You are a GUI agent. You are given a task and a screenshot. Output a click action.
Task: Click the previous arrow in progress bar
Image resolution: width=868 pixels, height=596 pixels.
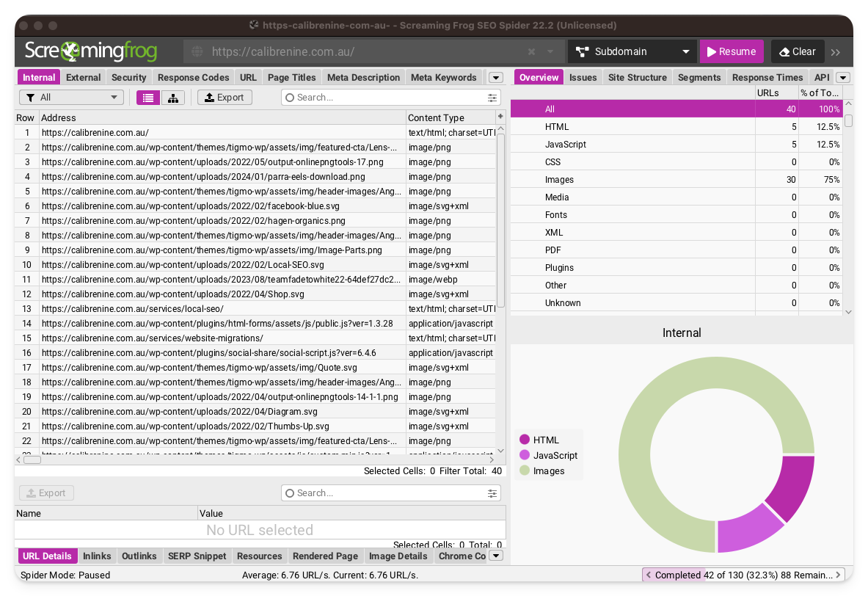pyautogui.click(x=649, y=575)
